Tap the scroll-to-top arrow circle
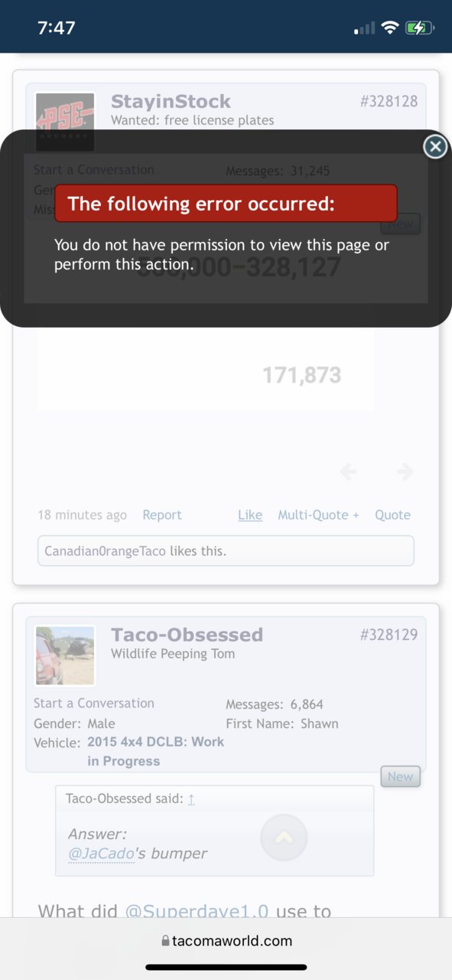This screenshot has height=980, width=452. click(284, 838)
